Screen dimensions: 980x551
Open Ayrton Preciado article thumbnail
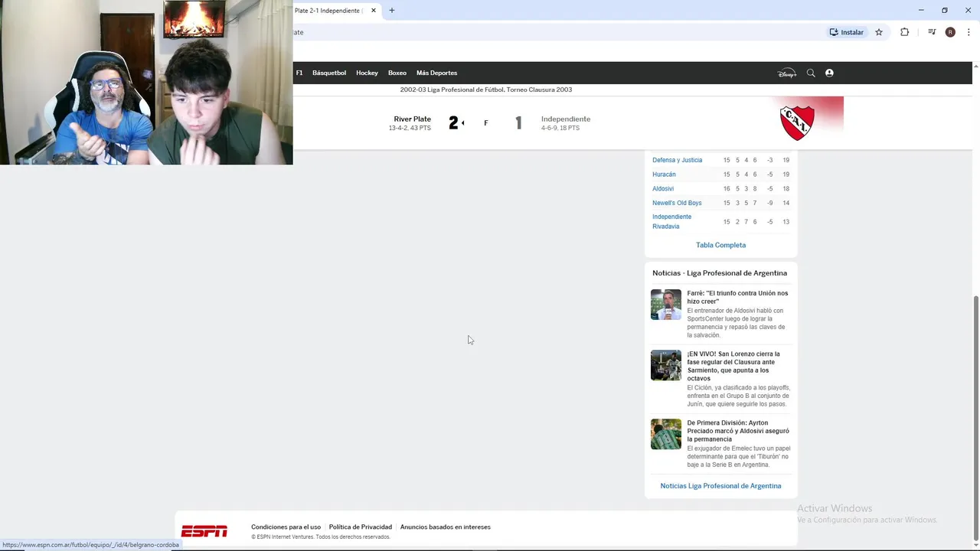coord(665,434)
